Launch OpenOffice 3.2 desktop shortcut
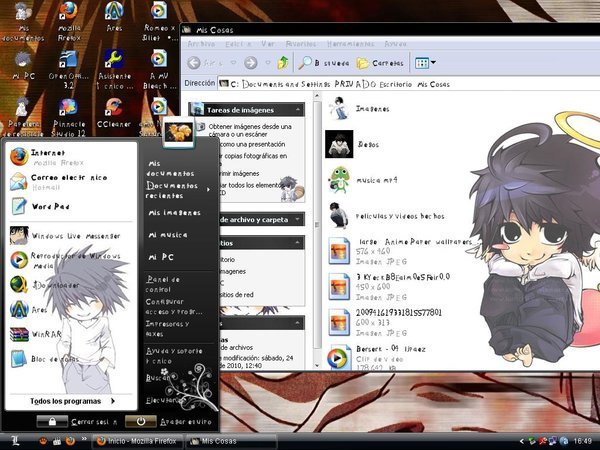This screenshot has height=450, width=600. (x=68, y=70)
